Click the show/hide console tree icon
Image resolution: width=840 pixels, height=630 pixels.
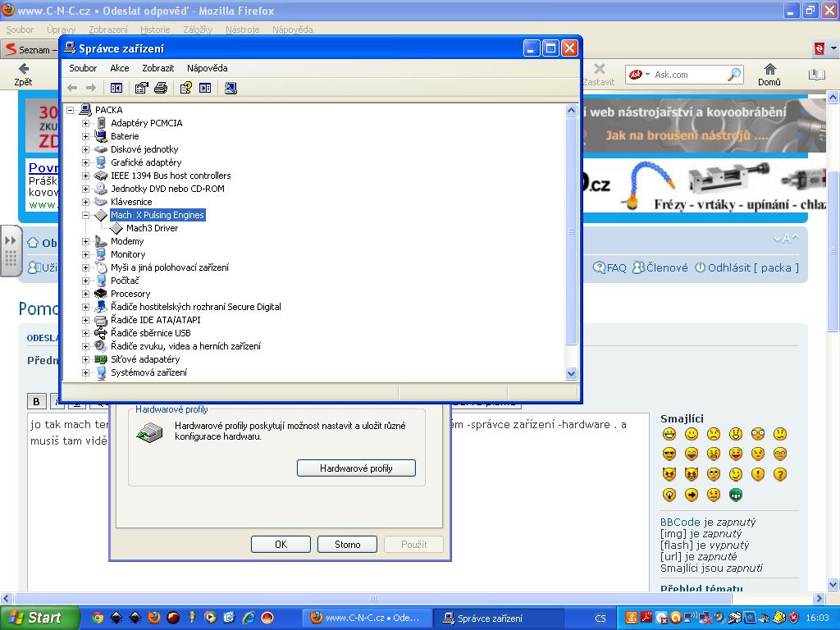(116, 88)
